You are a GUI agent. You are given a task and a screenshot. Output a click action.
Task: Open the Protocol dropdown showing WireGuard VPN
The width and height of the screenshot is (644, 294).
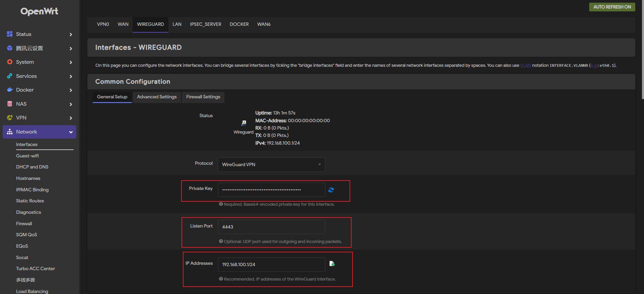(x=271, y=164)
